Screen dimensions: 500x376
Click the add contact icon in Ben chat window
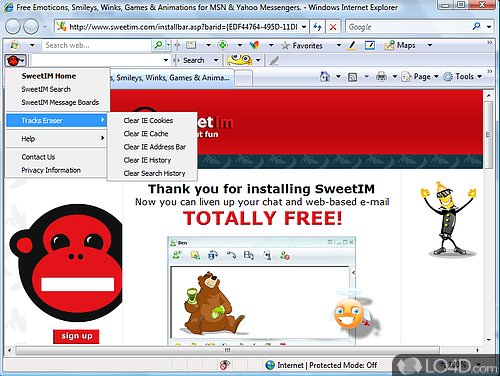[x=177, y=255]
